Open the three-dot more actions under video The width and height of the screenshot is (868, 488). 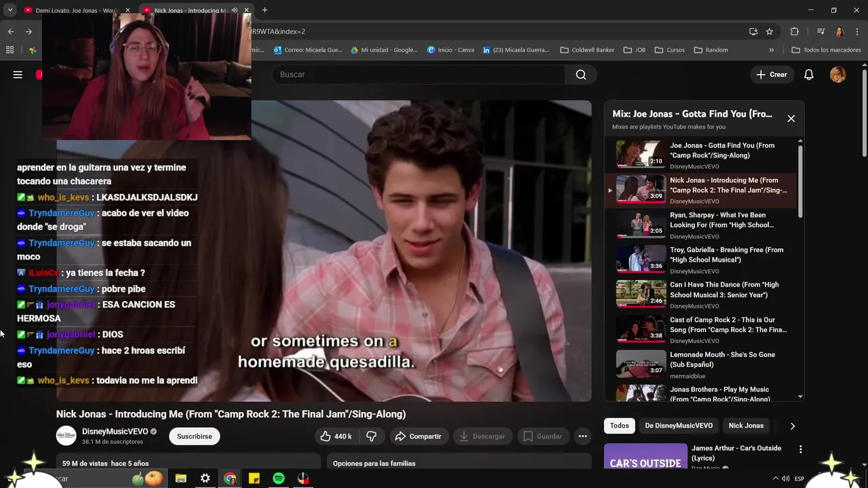[583, 436]
